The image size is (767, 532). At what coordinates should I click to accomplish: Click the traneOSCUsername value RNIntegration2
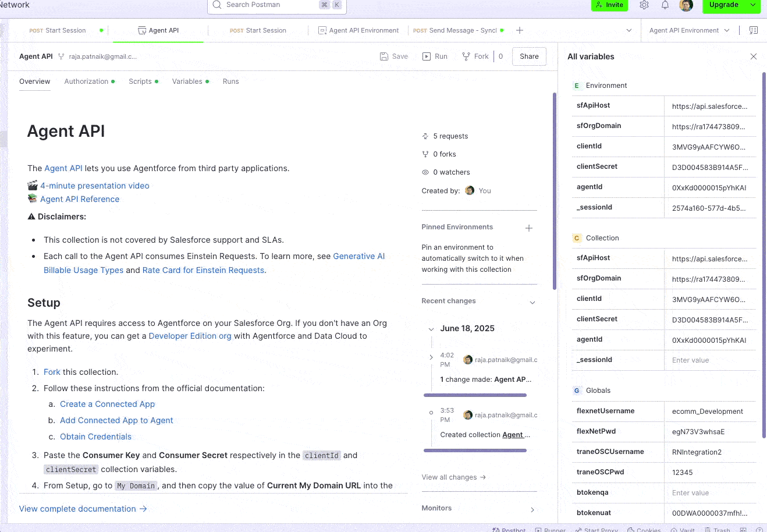(x=710, y=452)
